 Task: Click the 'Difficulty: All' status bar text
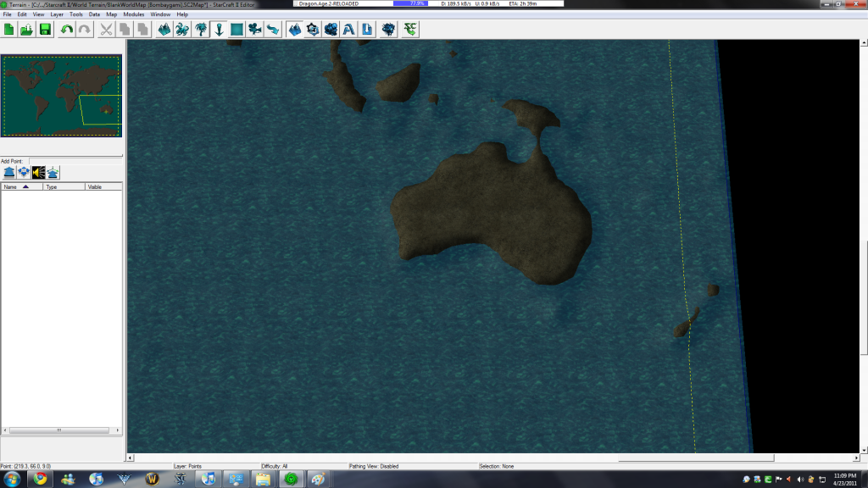point(275,467)
